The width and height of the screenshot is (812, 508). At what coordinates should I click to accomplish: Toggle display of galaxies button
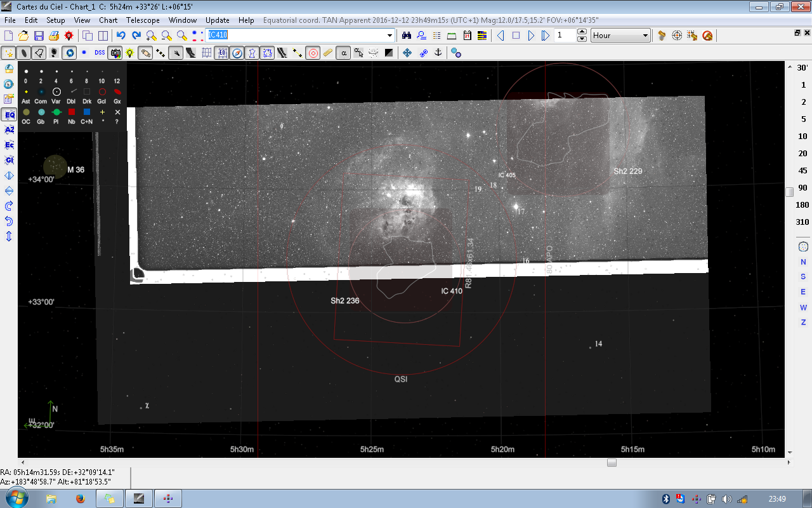click(x=23, y=53)
